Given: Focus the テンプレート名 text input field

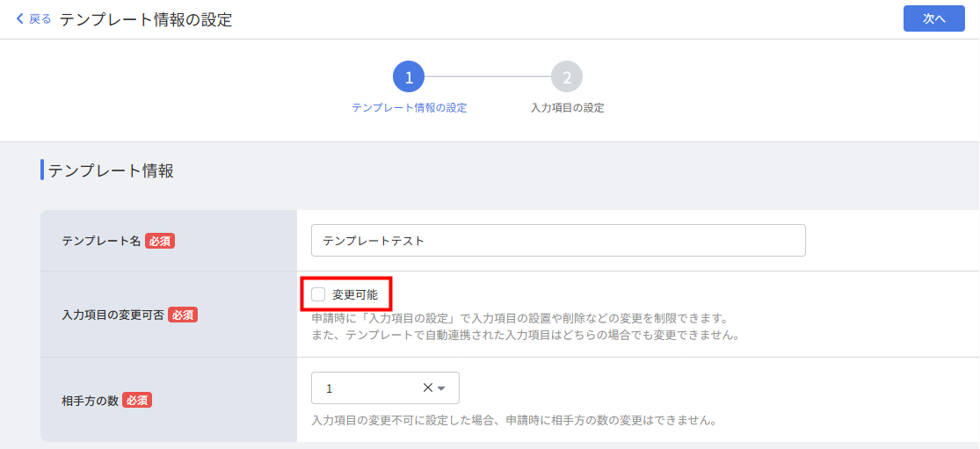Looking at the screenshot, I should click(558, 240).
